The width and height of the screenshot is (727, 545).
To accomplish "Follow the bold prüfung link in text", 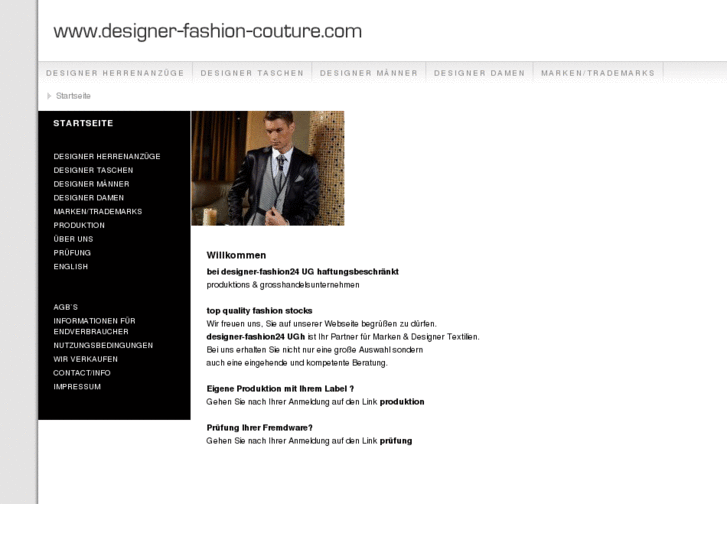I will click(x=396, y=441).
